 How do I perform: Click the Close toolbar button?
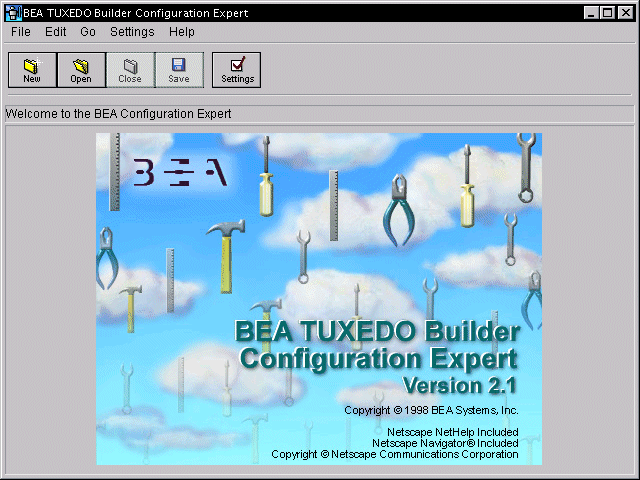tap(130, 70)
